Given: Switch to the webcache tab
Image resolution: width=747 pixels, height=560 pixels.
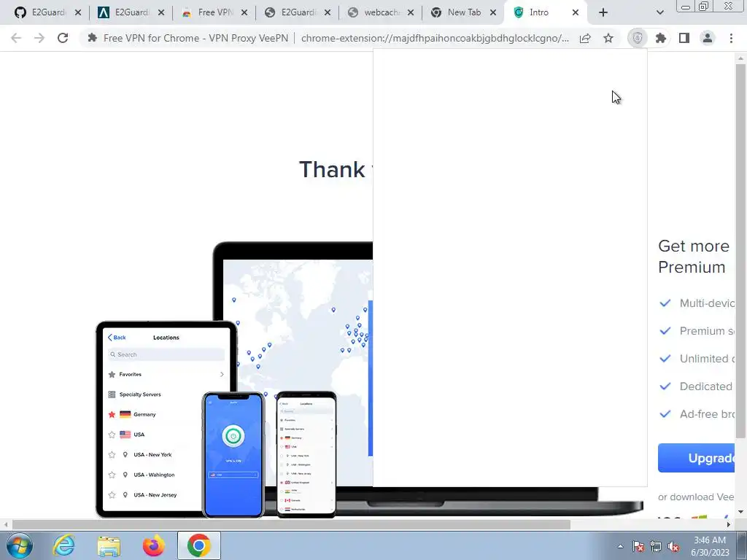Looking at the screenshot, I should pos(374,12).
